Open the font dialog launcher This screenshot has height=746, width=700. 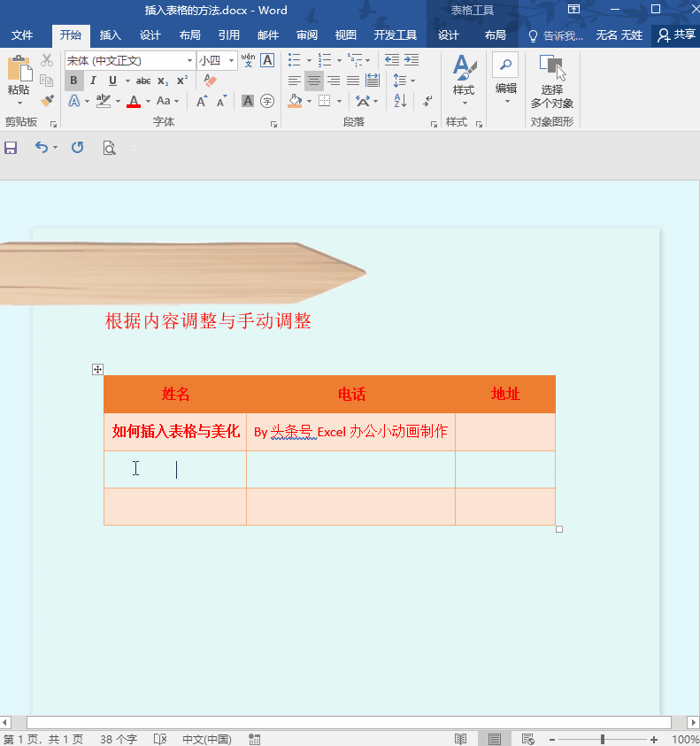pyautogui.click(x=273, y=124)
